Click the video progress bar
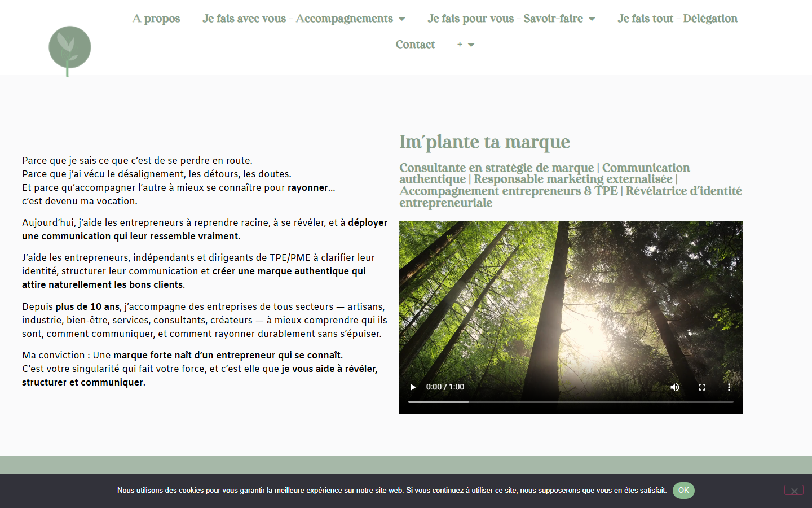Screen dimensions: 812x508 point(571,402)
